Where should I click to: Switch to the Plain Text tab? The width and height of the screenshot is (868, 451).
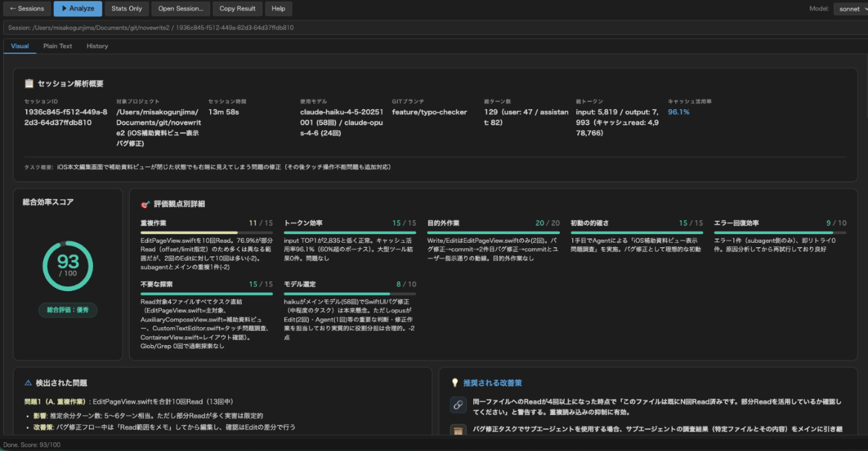coord(58,46)
